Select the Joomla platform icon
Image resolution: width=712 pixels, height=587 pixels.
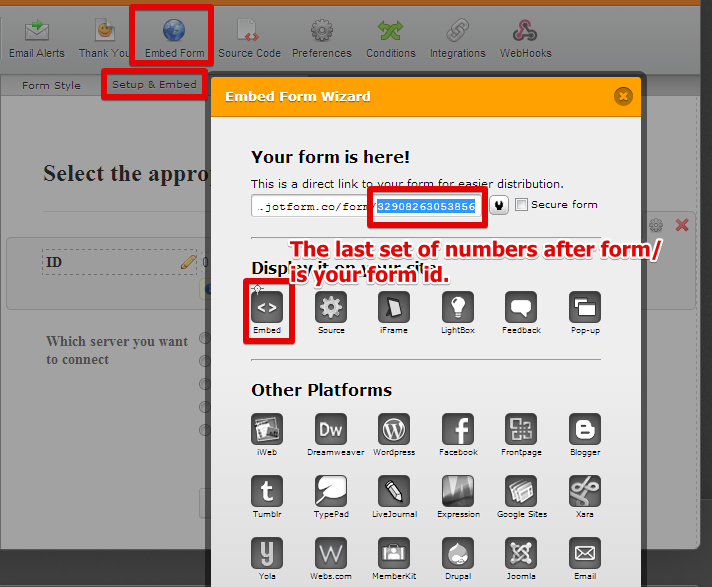pos(521,553)
